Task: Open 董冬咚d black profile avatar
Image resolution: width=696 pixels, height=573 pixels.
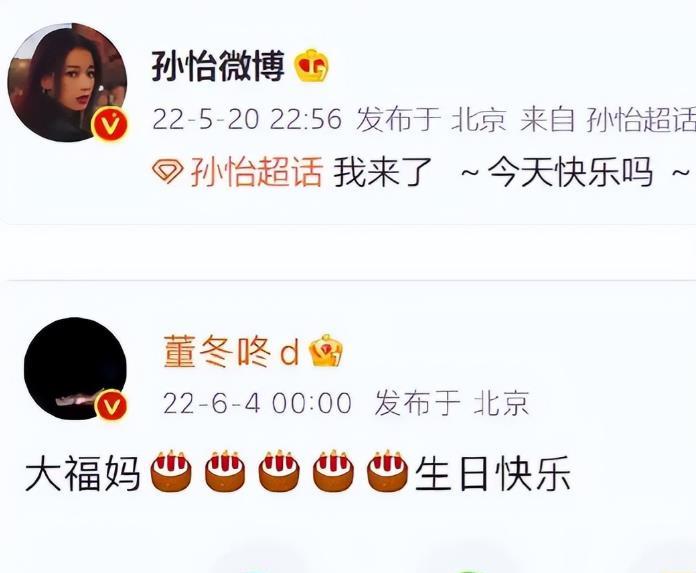Action: [x=75, y=368]
